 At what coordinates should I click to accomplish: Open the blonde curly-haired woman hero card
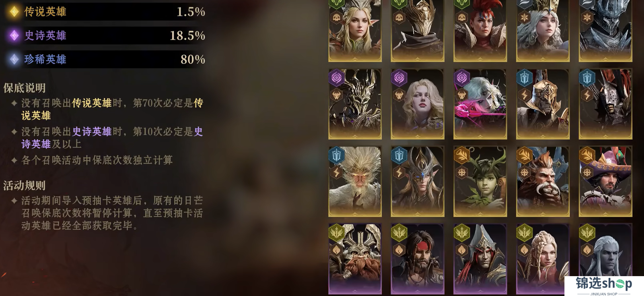tap(418, 104)
